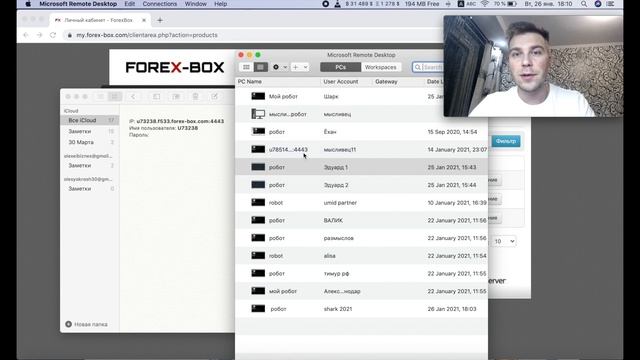Click the plus icon to add PC
The width and height of the screenshot is (640, 360).
pos(296,67)
